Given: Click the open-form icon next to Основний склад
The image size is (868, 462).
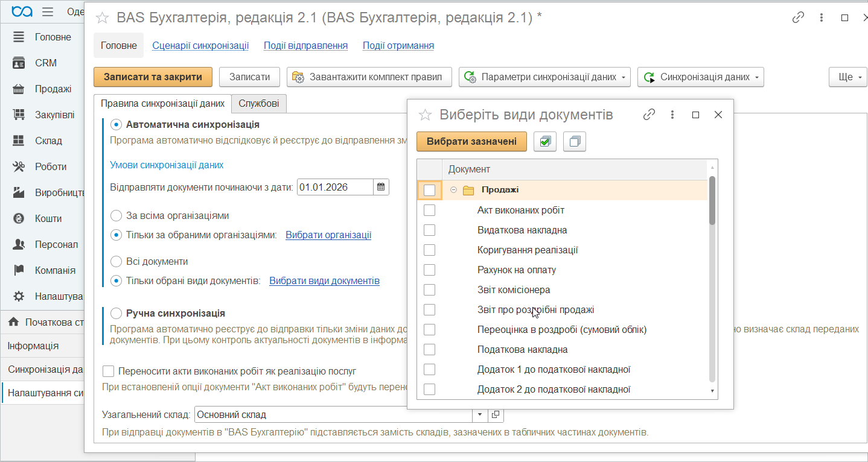Looking at the screenshot, I should pyautogui.click(x=496, y=415).
